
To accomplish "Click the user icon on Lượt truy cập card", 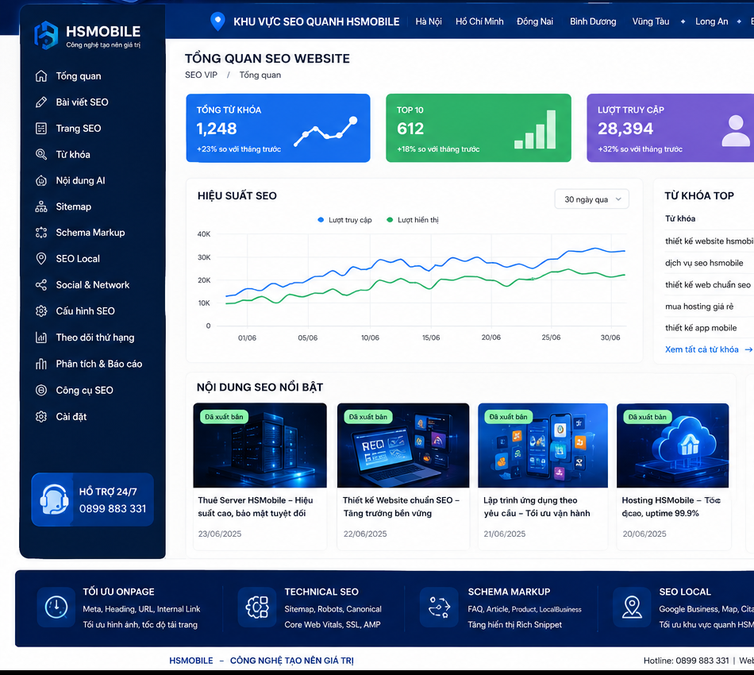I will tap(736, 130).
